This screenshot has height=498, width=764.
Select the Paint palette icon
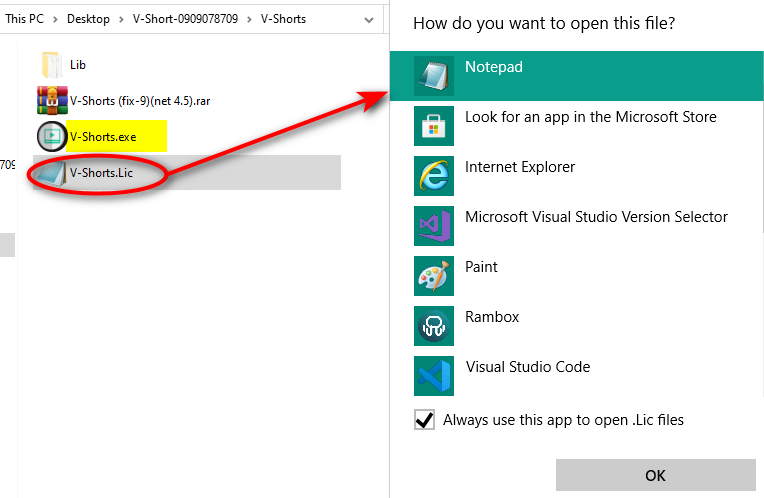click(434, 276)
